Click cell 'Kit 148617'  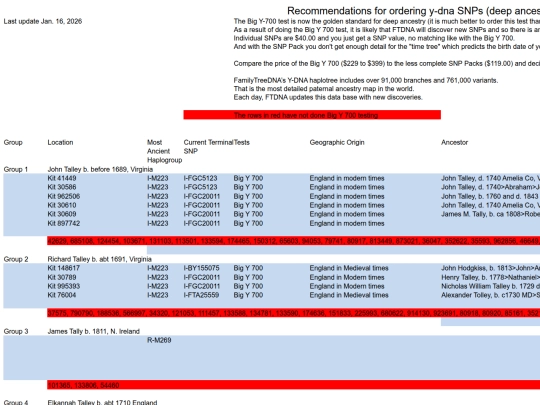click(64, 268)
